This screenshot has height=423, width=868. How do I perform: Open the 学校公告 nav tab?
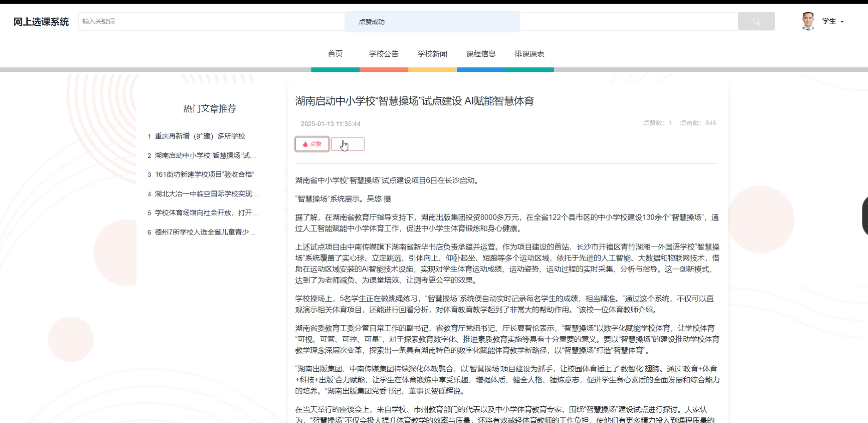click(x=383, y=54)
